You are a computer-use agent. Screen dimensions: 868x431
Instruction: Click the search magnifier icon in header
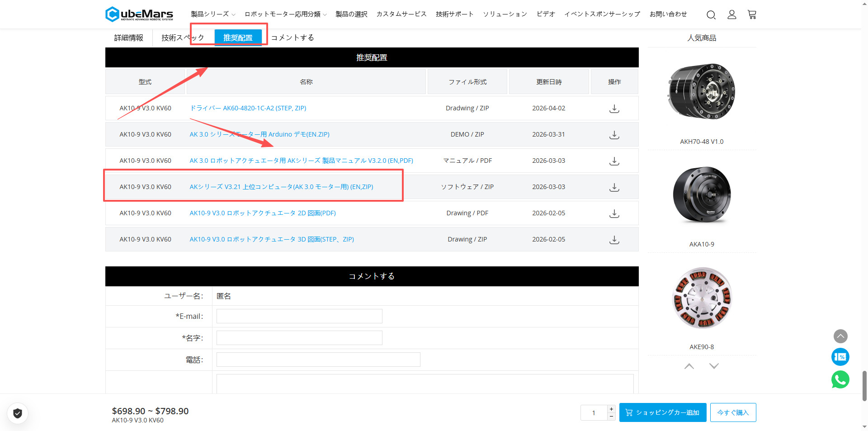pyautogui.click(x=711, y=15)
